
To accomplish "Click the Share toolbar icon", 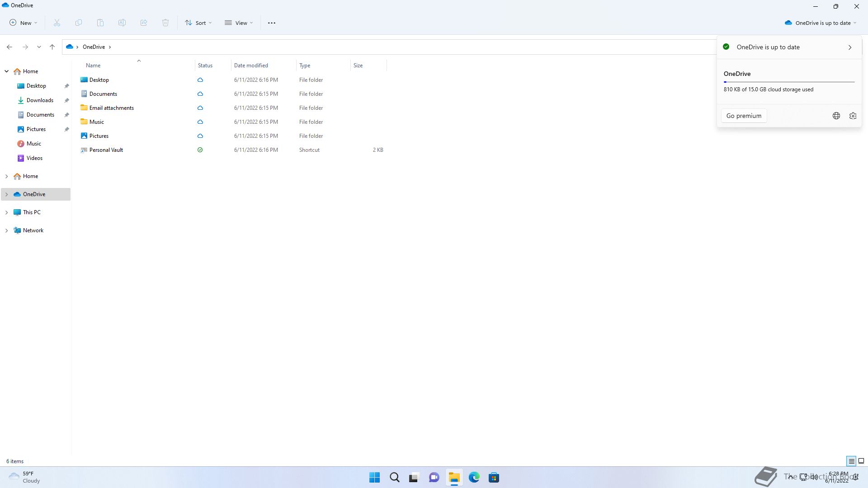I will (x=144, y=23).
